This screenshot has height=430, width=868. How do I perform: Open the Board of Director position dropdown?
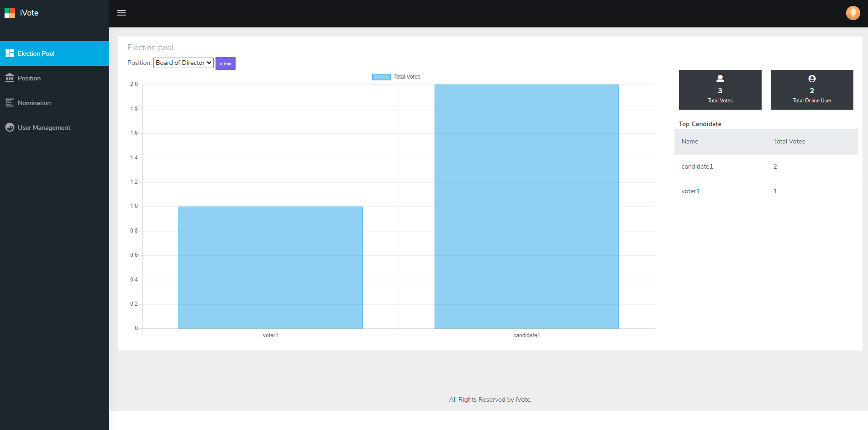pyautogui.click(x=184, y=63)
